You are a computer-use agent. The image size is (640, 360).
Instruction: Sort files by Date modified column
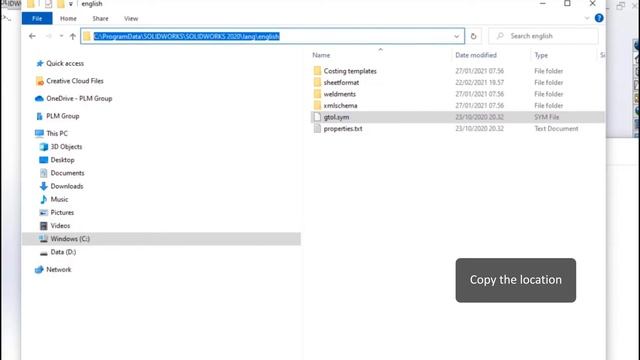pyautogui.click(x=476, y=55)
